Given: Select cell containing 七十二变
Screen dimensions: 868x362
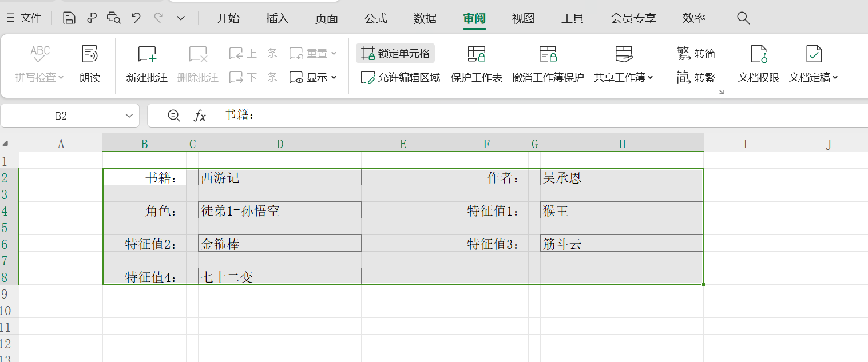Looking at the screenshot, I should click(x=280, y=277).
